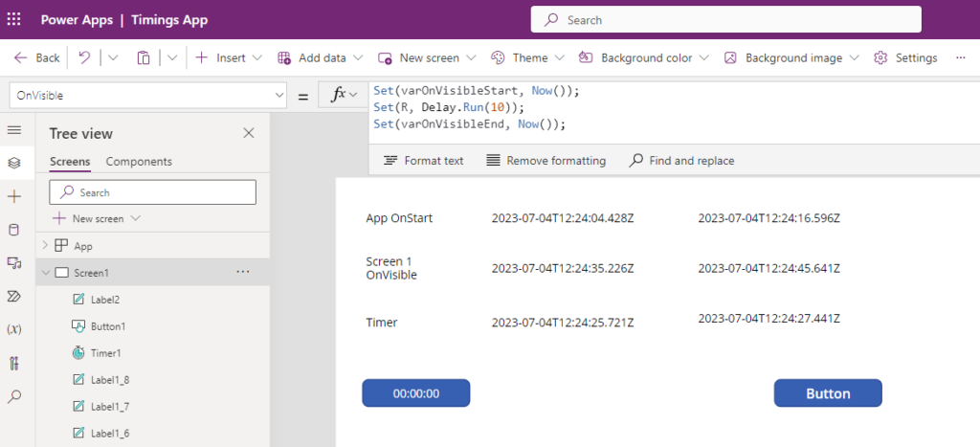980x447 pixels.
Task: Click the Tree view layers icon
Action: click(x=13, y=163)
